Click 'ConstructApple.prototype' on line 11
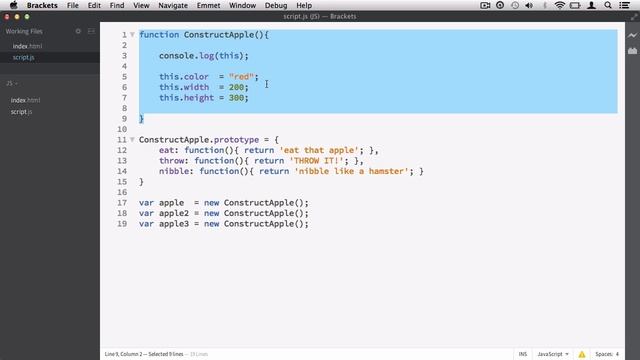This screenshot has width=640, height=360. 199,140
